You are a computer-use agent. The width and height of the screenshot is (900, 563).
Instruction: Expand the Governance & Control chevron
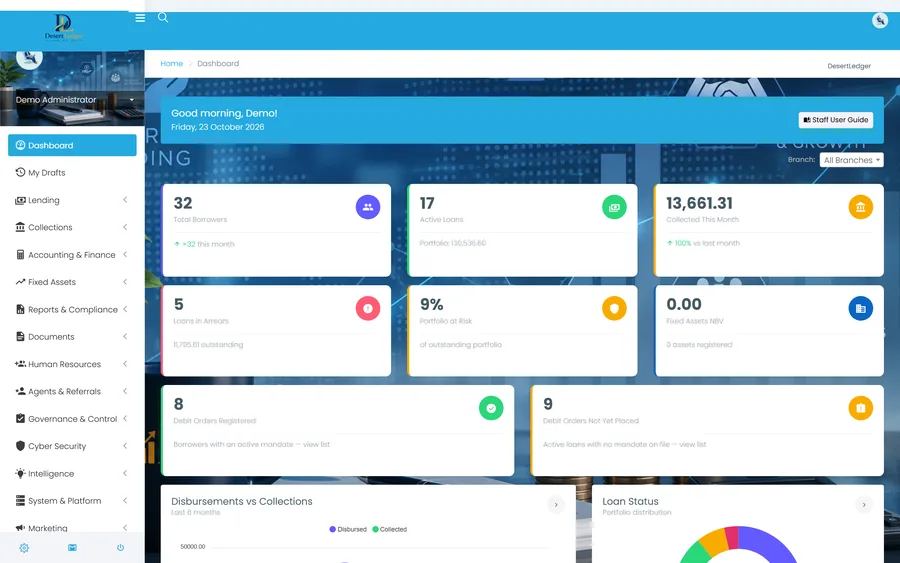pos(125,419)
